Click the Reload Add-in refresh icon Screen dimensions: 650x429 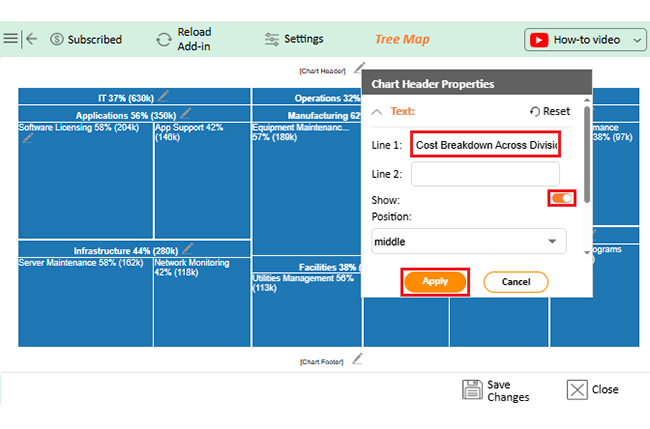(x=164, y=40)
